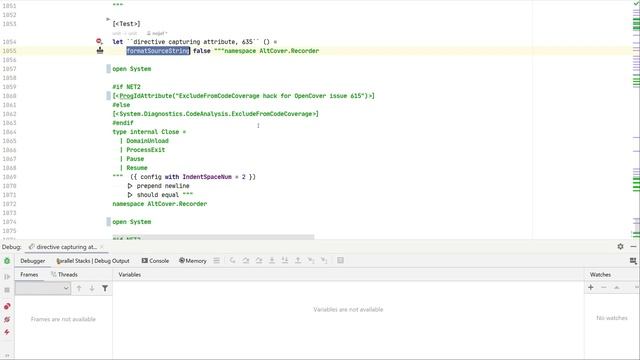Go to next frame with the down arrow
This screenshot has width=640, height=360.
click(x=92, y=289)
